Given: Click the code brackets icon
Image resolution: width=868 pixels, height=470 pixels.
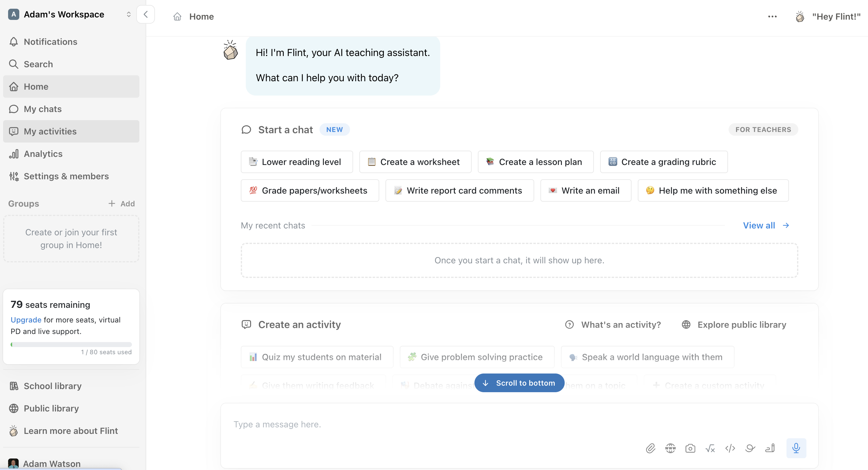Looking at the screenshot, I should coord(730,448).
